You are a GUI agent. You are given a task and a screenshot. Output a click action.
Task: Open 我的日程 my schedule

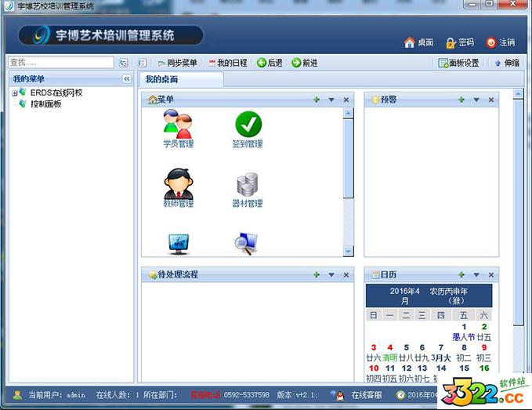click(x=228, y=63)
